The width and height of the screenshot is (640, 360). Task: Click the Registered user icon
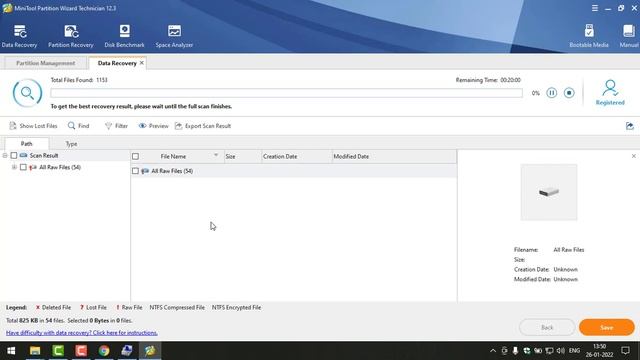(x=610, y=93)
